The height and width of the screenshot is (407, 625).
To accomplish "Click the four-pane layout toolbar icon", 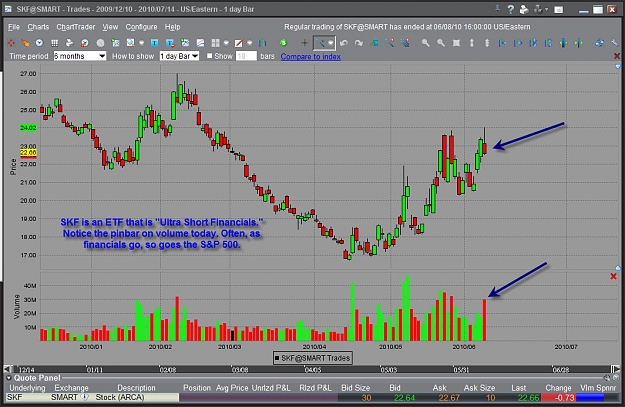I will click(x=215, y=43).
